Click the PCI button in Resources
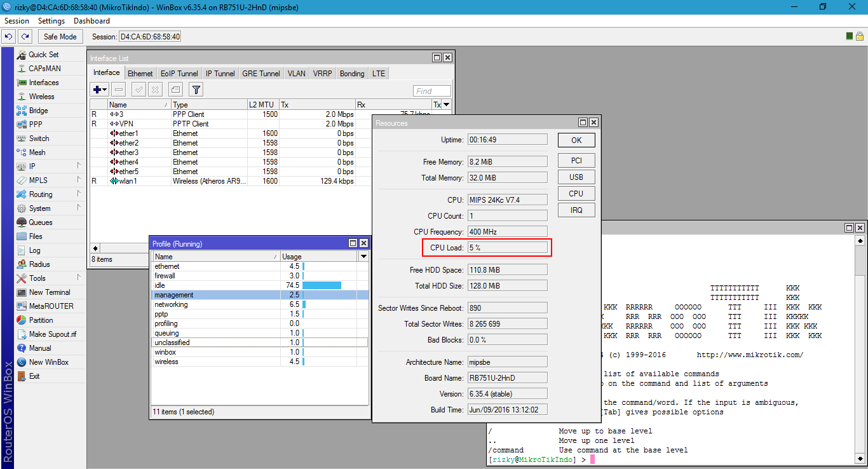The width and height of the screenshot is (868, 469). click(x=576, y=161)
